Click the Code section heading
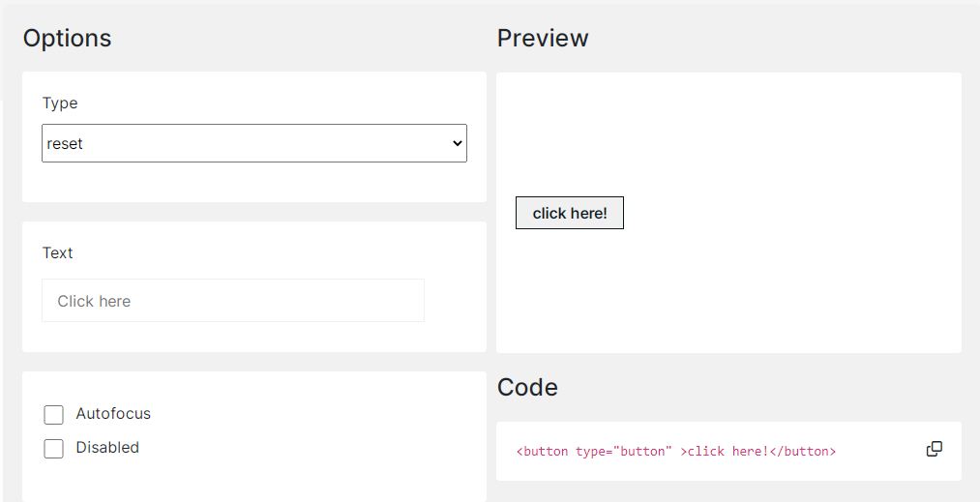980x502 pixels. (x=527, y=387)
